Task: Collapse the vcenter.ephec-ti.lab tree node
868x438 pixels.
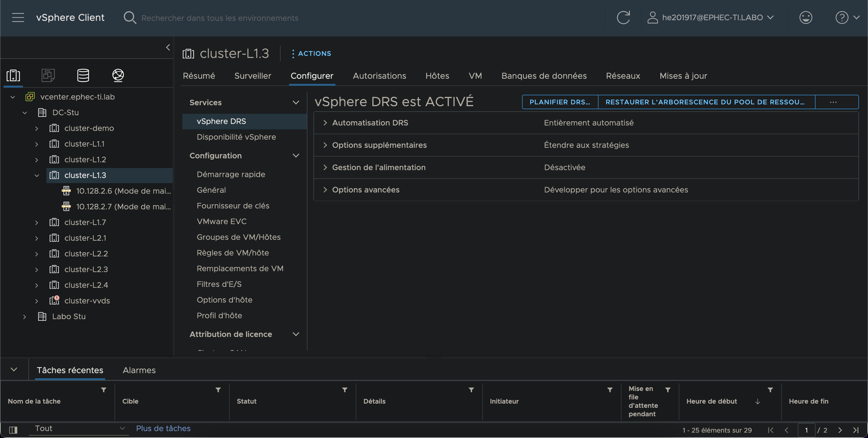Action: 13,97
